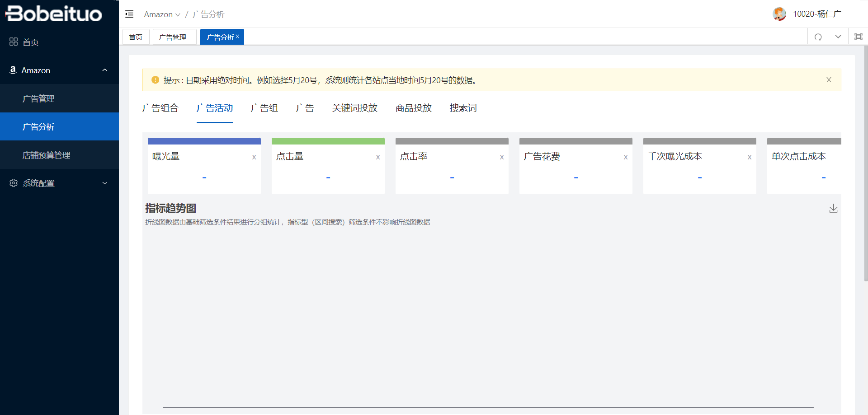Dismiss the yellow date tip banner
Image resolution: width=868 pixels, height=415 pixels.
pyautogui.click(x=829, y=80)
